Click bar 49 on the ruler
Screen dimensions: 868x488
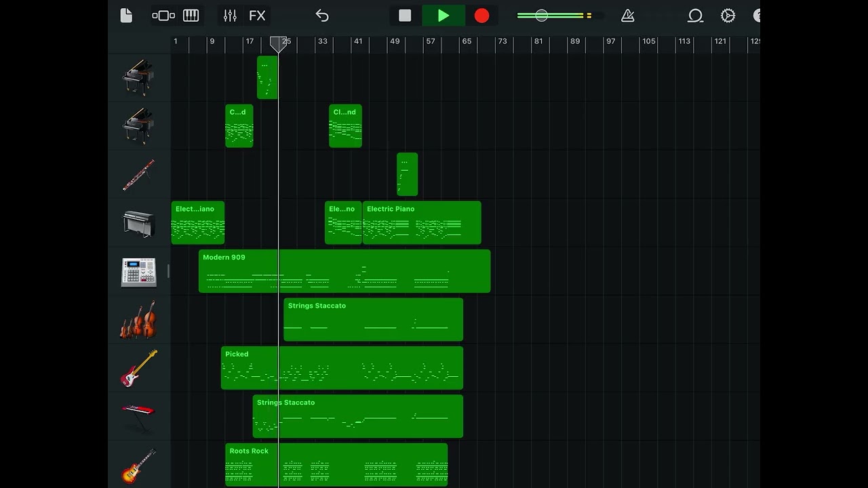tap(394, 41)
